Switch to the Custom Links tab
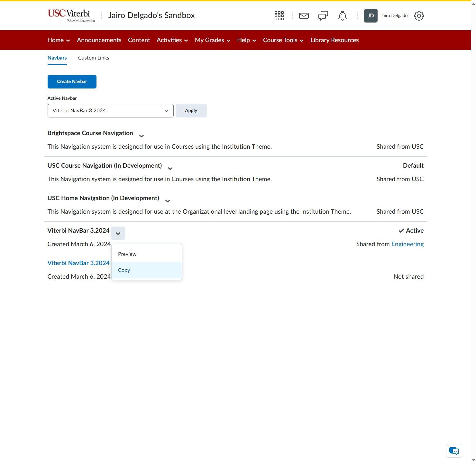Viewport: 476px width, 464px height. tap(94, 58)
